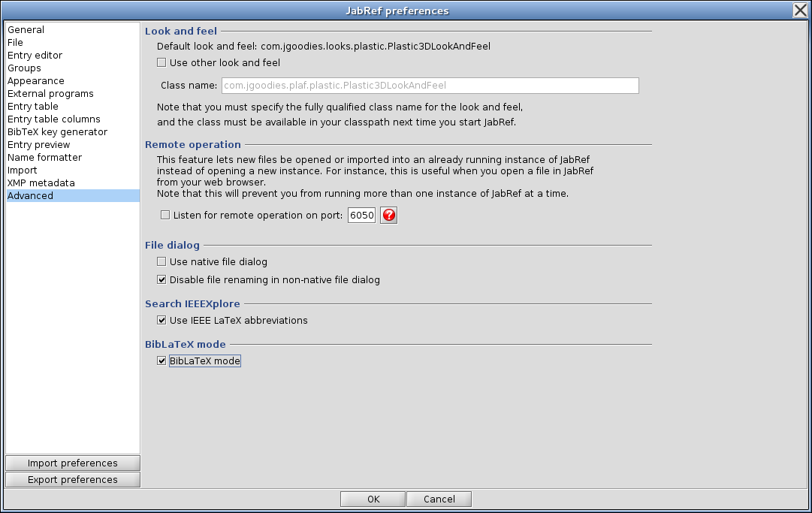
Task: Uncheck Disable file renaming option
Action: (161, 280)
